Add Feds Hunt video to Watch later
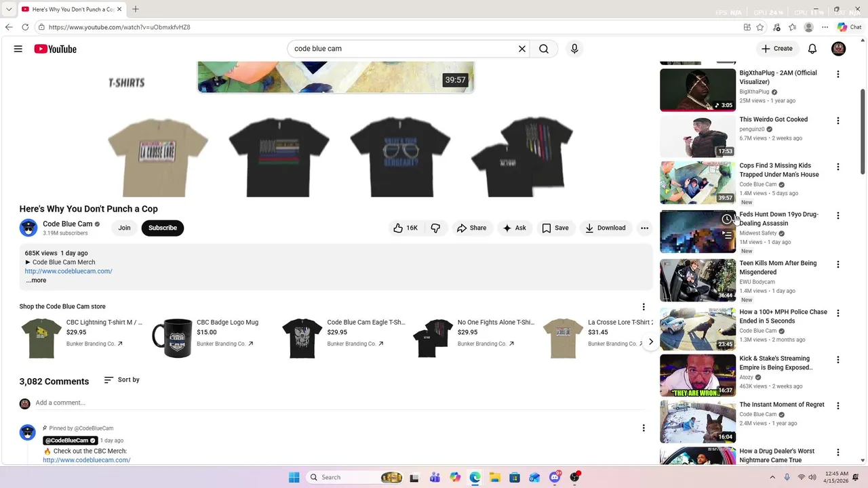Image resolution: width=868 pixels, height=488 pixels. point(727,219)
